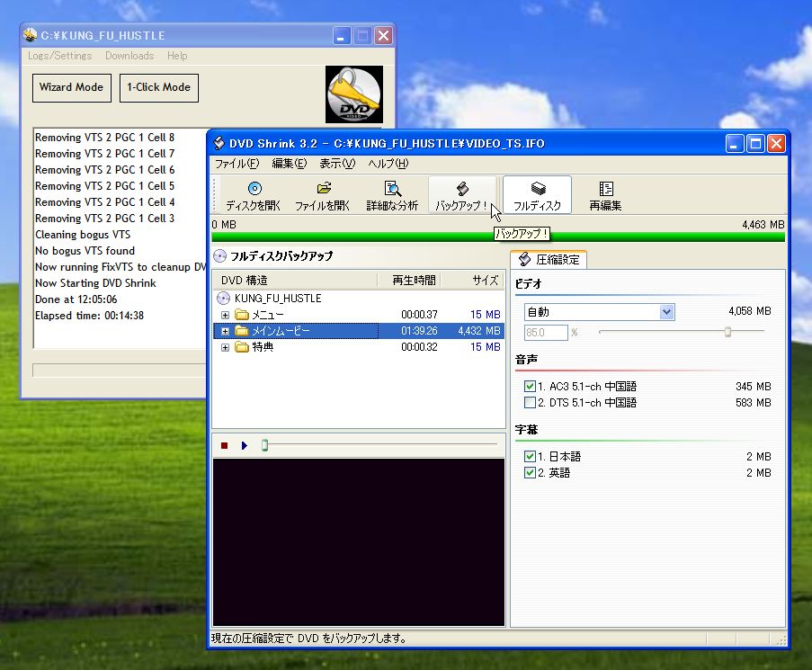The width and height of the screenshot is (812, 670).
Task: Click the DVD Shrink title bar icon
Action: click(x=219, y=143)
